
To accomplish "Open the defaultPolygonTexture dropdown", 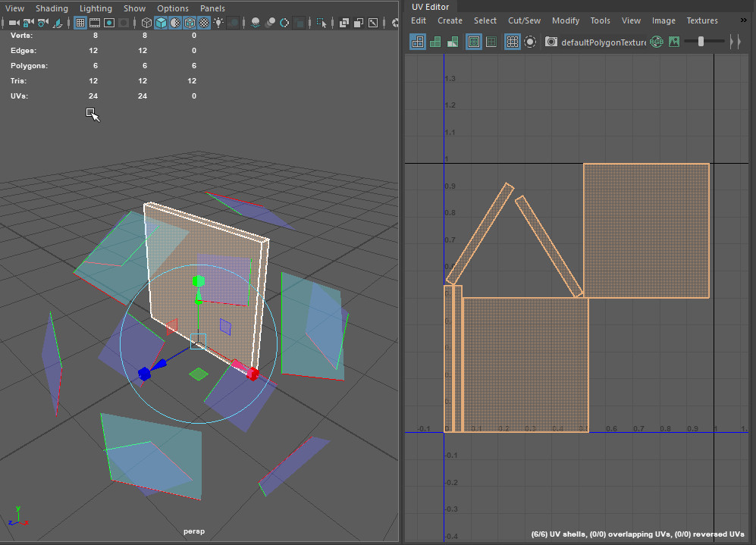I will coord(604,42).
